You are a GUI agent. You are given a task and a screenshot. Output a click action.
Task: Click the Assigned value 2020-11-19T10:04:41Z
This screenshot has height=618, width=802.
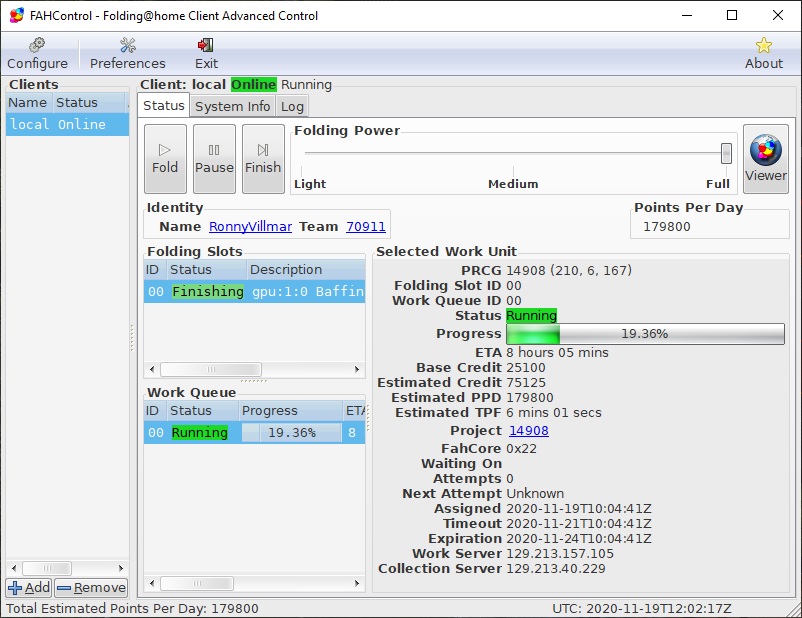click(x=579, y=509)
